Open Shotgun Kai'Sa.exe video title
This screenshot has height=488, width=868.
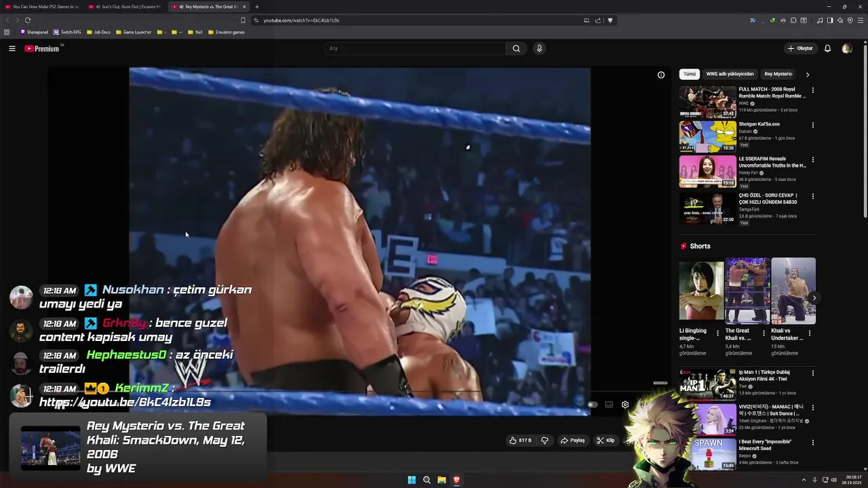pos(759,124)
